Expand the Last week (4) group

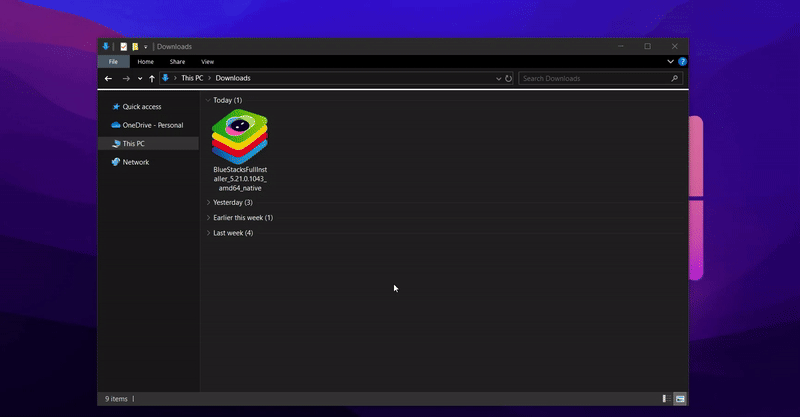coord(208,233)
